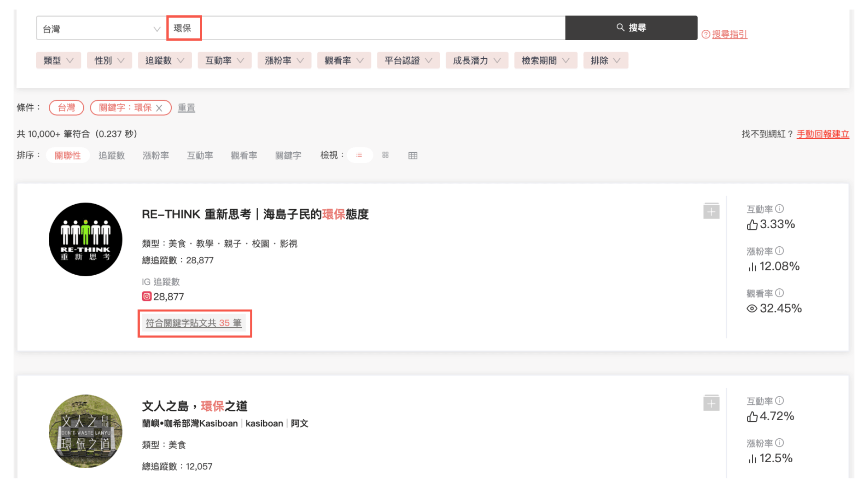
Task: Expand the 類型 filter dropdown
Action: [x=58, y=61]
